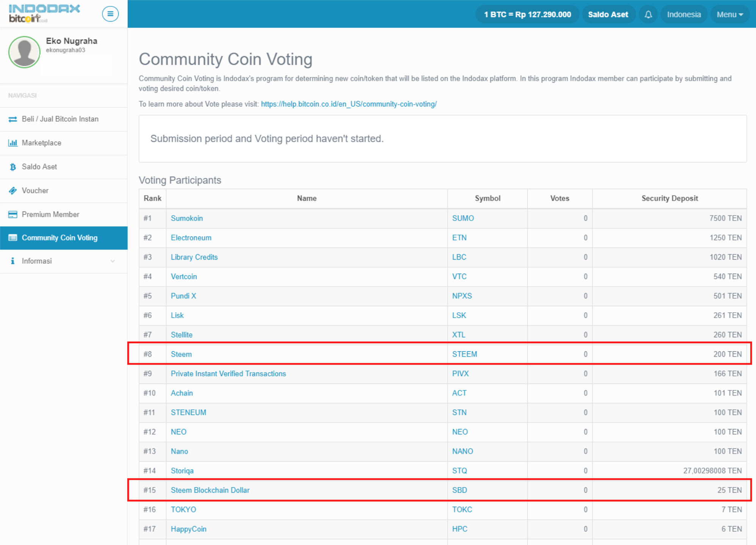The width and height of the screenshot is (756, 545).
Task: Switch language via Indonesia button
Action: pos(684,14)
